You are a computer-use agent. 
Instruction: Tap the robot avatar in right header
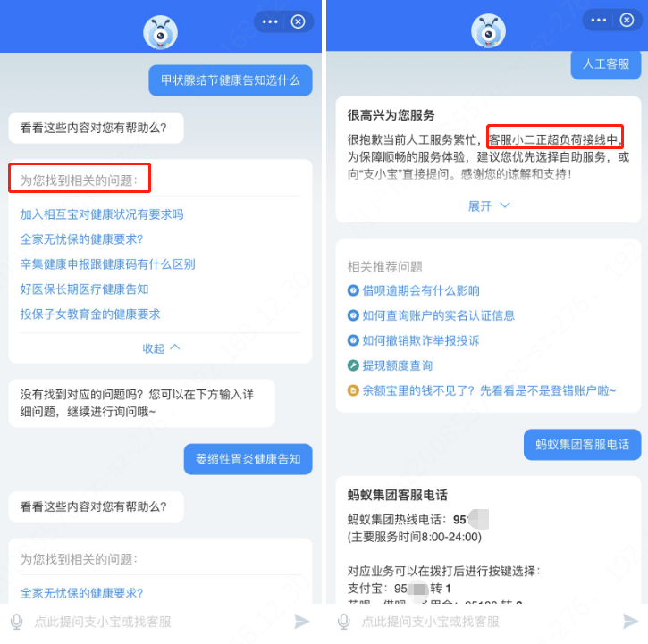[x=489, y=30]
